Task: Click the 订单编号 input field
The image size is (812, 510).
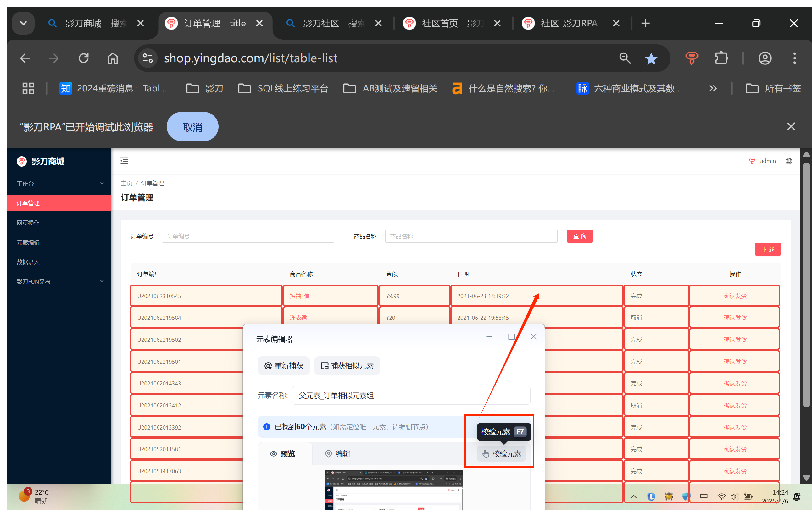Action: [248, 236]
